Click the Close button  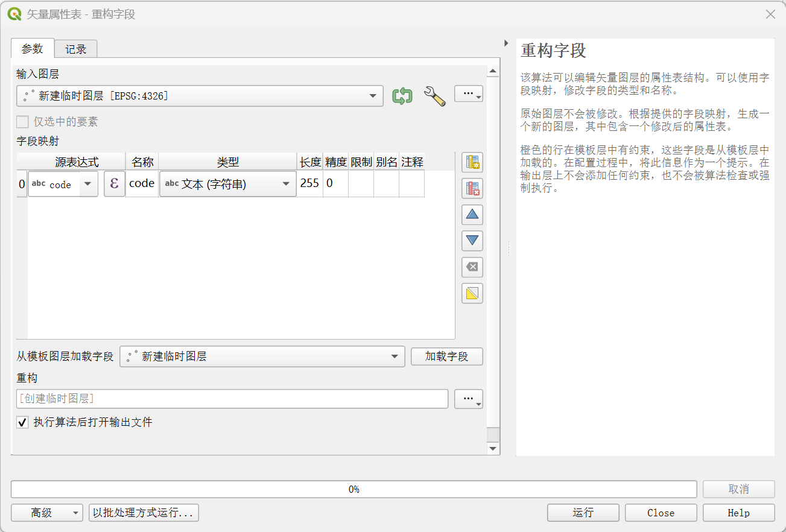[661, 513]
